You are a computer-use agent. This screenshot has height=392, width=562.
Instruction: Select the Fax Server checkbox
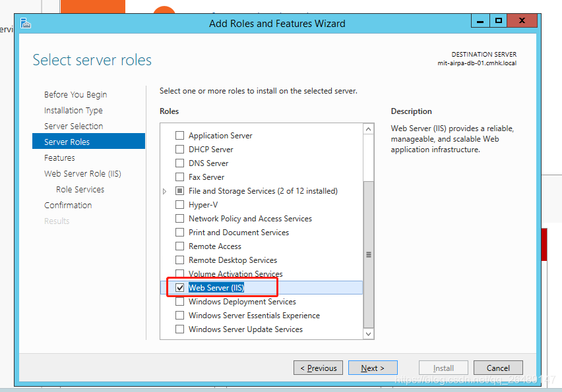179,177
